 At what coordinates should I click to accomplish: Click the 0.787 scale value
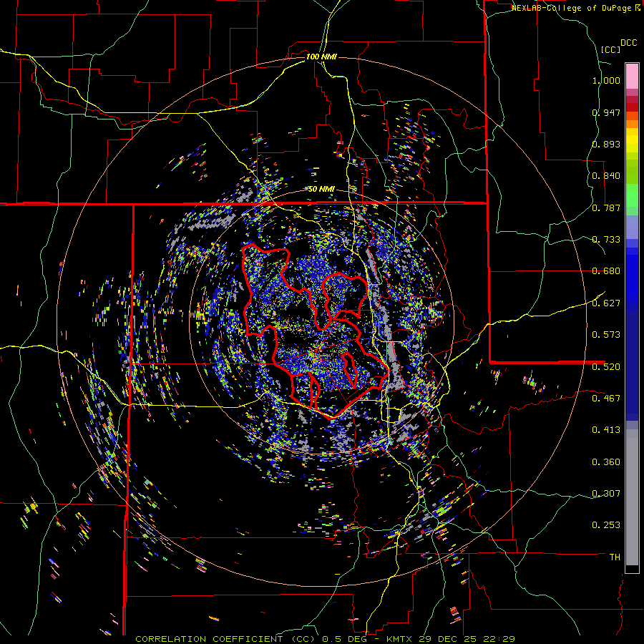(x=606, y=208)
